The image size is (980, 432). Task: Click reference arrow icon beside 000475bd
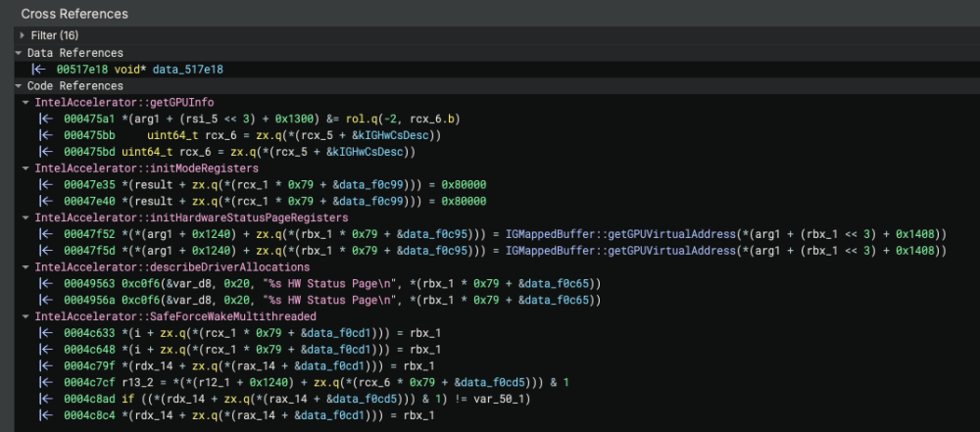click(x=44, y=151)
